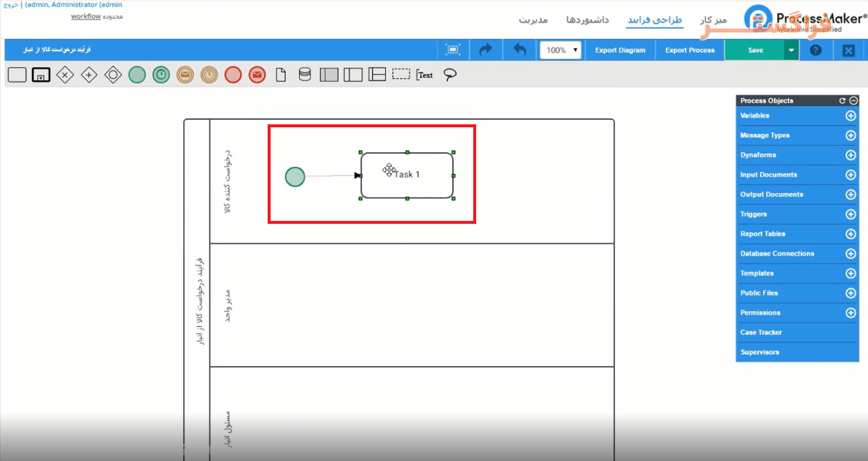Click the redo arrow icon
The image size is (868, 461).
coord(485,50)
